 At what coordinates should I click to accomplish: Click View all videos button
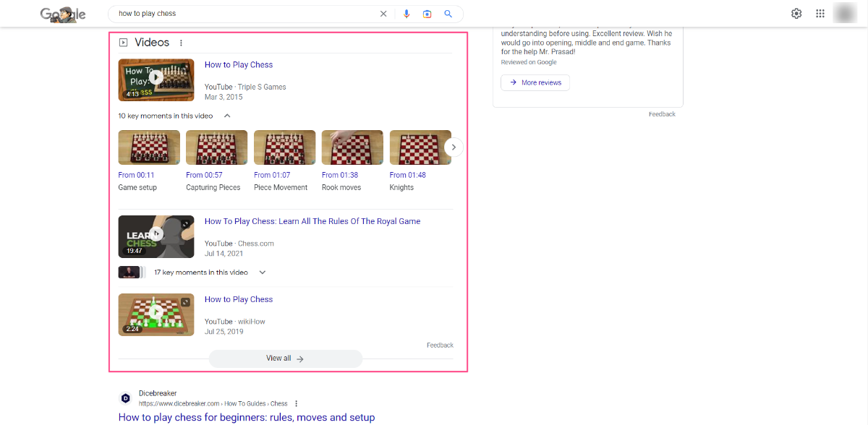tap(285, 359)
